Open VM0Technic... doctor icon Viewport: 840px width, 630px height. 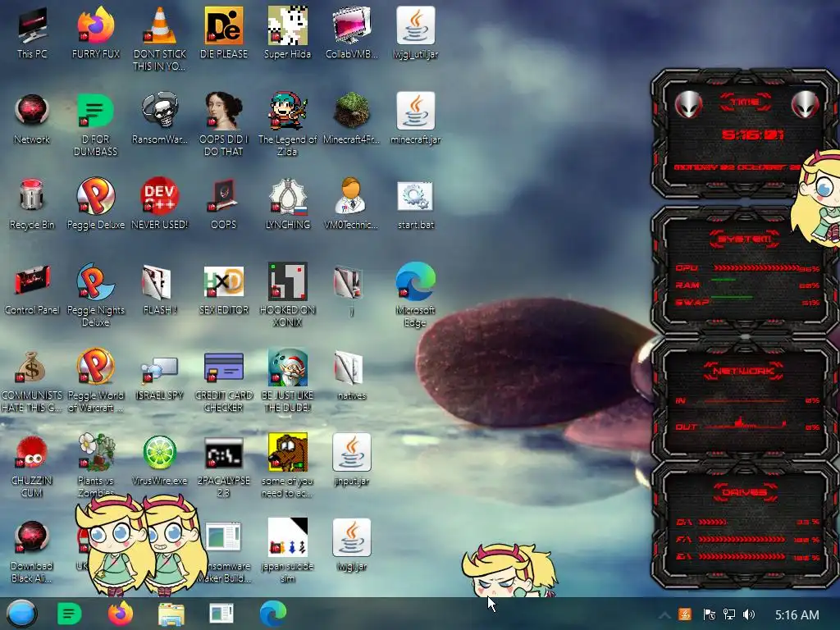351,204
